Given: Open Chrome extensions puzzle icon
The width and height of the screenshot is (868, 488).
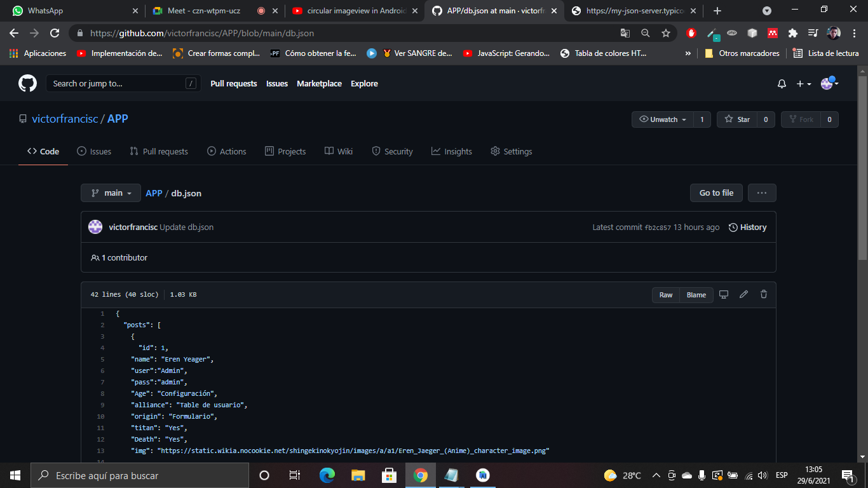Looking at the screenshot, I should coord(792,33).
